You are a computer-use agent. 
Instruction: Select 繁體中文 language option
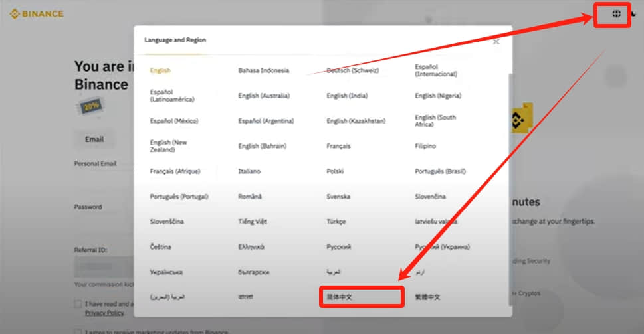(x=427, y=297)
